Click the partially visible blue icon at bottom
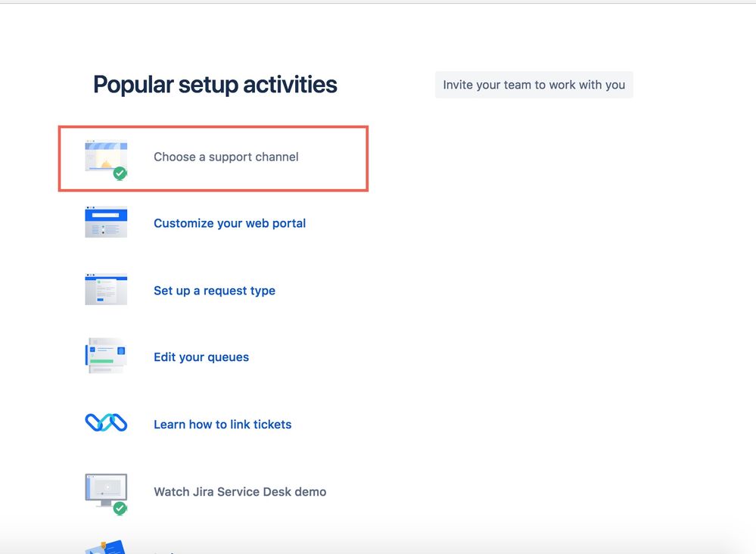This screenshot has height=554, width=756. (106, 547)
